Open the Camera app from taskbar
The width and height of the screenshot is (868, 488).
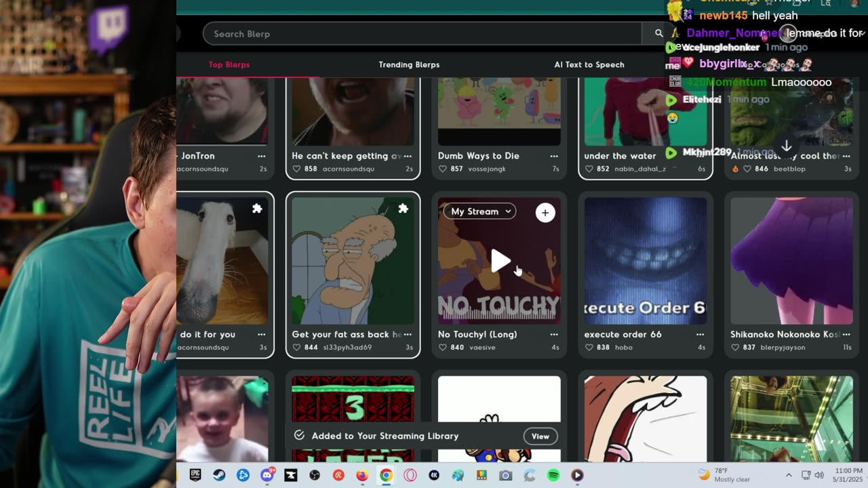pos(505,475)
